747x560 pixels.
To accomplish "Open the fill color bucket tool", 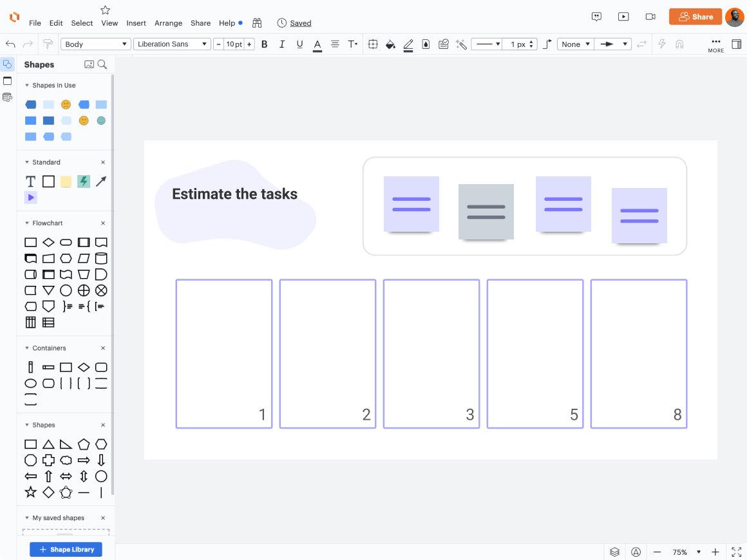I will pos(390,44).
